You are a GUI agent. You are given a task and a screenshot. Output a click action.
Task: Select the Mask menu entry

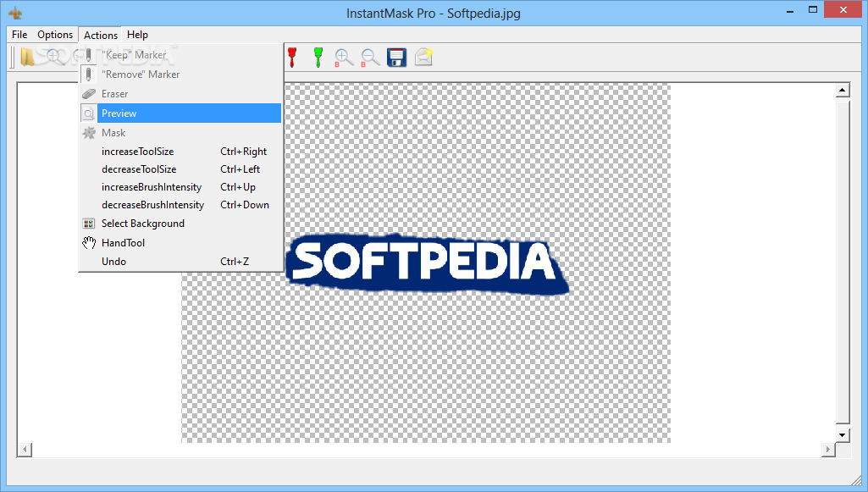tap(181, 133)
